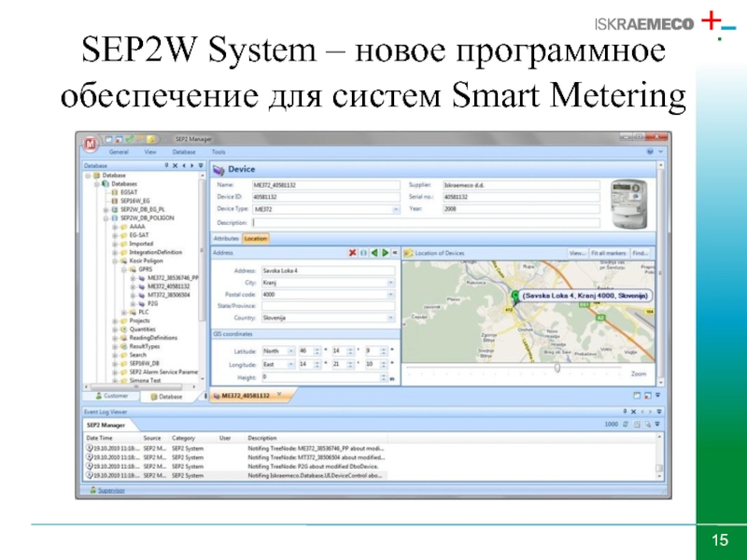
Task: Open the General menu
Action: point(119,152)
